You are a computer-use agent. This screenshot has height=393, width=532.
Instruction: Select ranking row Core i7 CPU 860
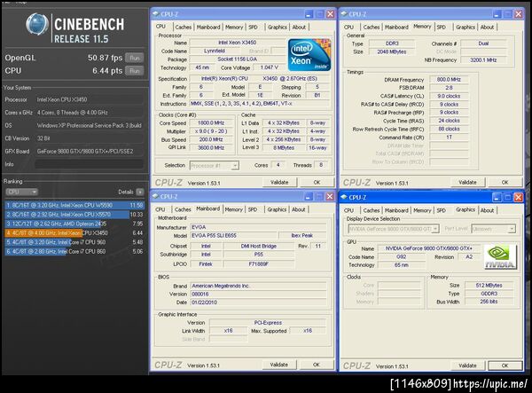[74, 251]
